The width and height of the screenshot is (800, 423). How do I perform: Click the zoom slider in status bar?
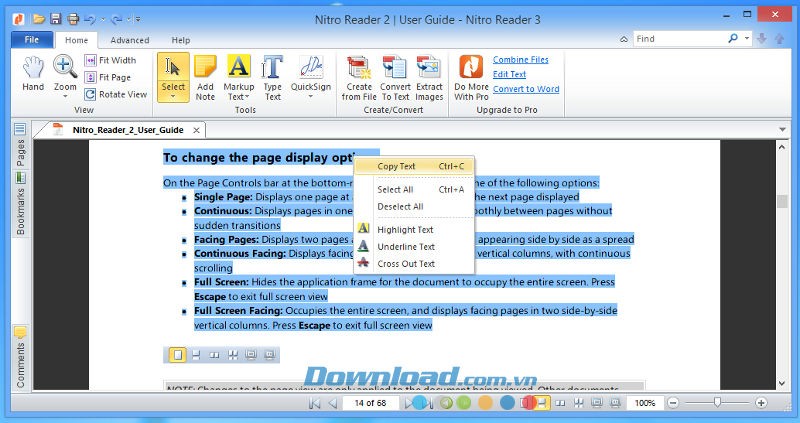pos(716,402)
